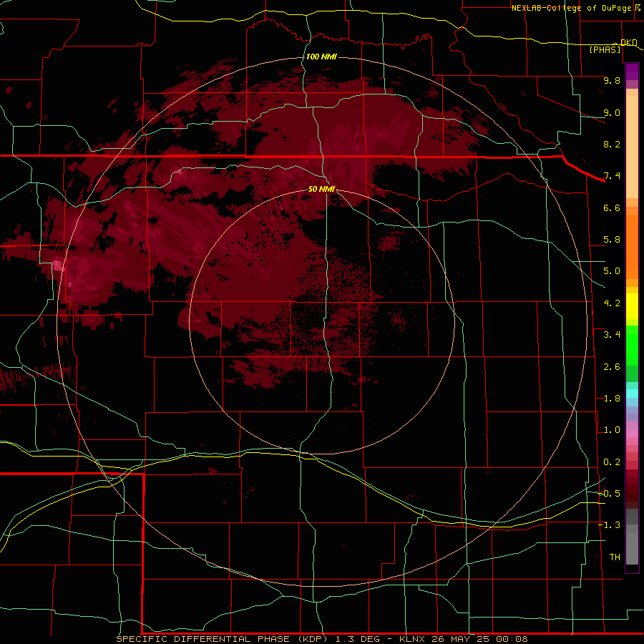Pick the yellow segment of the color bar
Viewport: 644px width, 644px height.
point(632,306)
